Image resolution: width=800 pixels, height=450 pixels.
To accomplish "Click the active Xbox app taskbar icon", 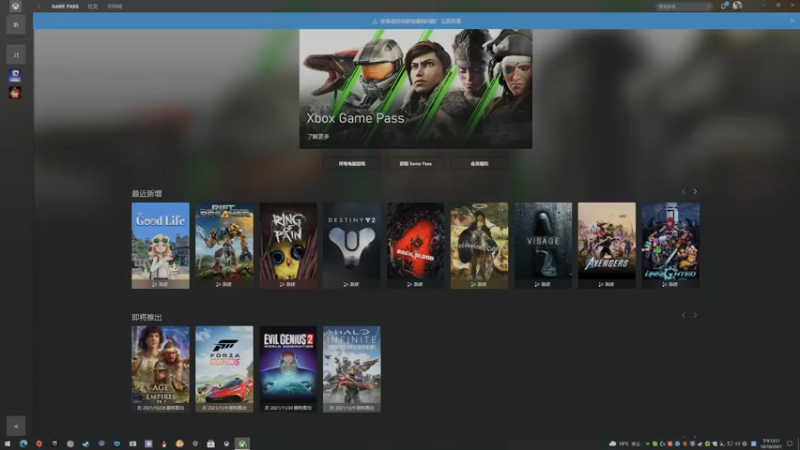I will pos(242,444).
